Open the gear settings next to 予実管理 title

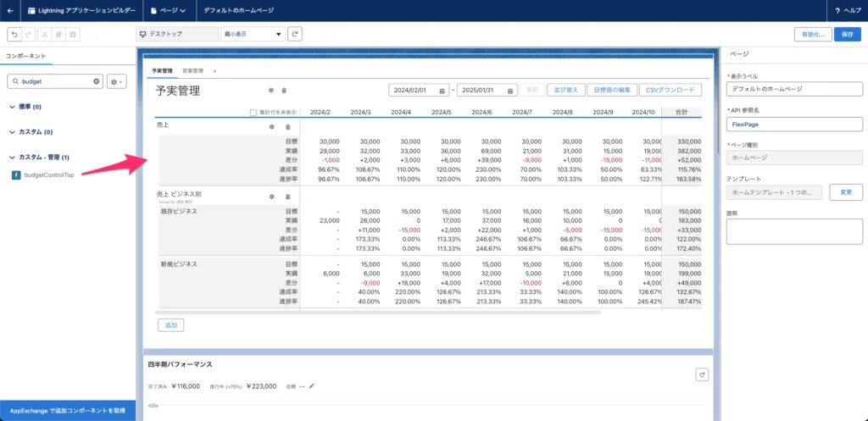271,90
